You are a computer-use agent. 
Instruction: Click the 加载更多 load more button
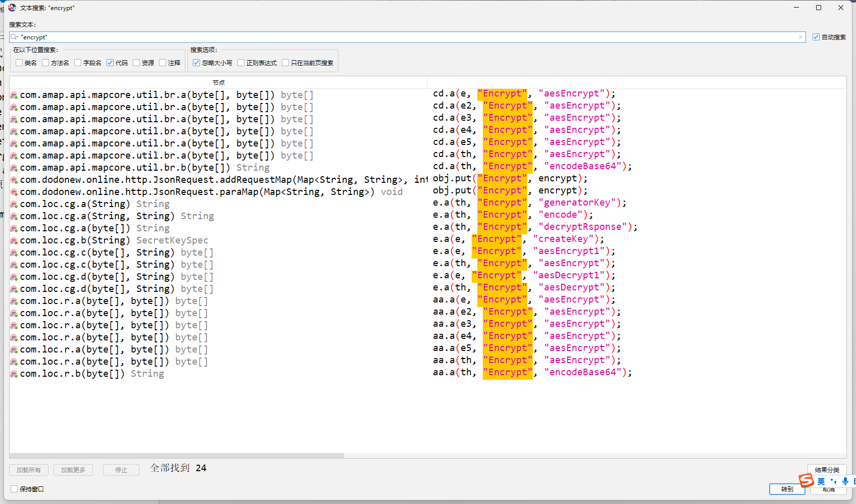[73, 470]
